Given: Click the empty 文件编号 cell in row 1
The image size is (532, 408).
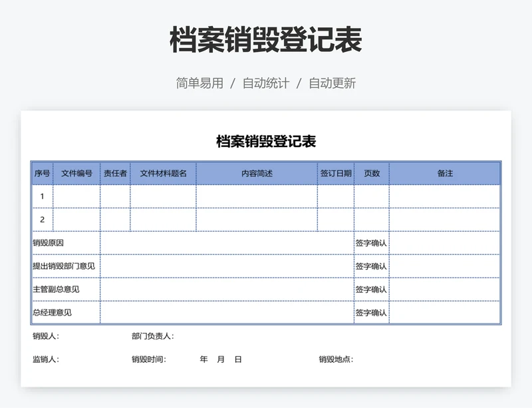Looking at the screenshot, I should tap(76, 196).
